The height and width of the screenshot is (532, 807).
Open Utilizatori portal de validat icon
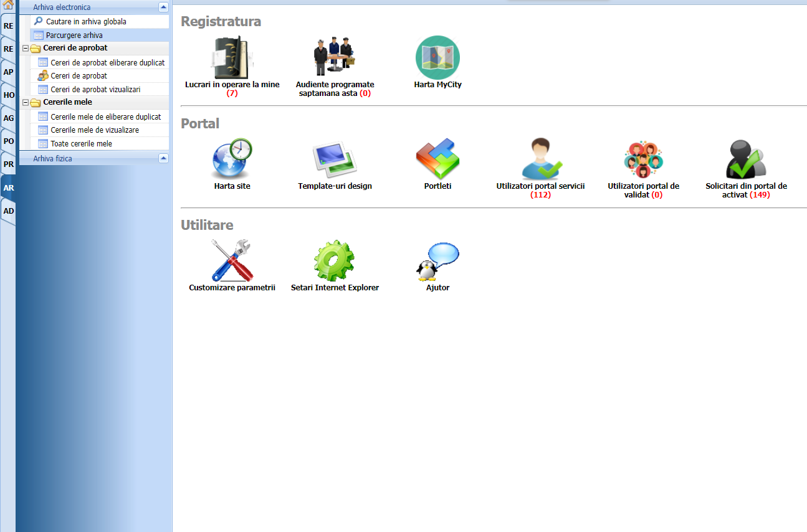643,159
